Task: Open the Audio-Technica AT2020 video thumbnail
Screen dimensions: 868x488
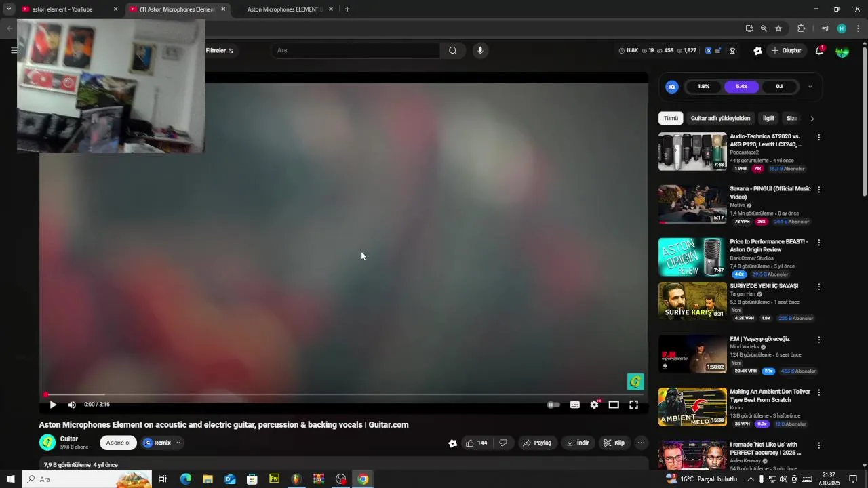Action: (692, 151)
